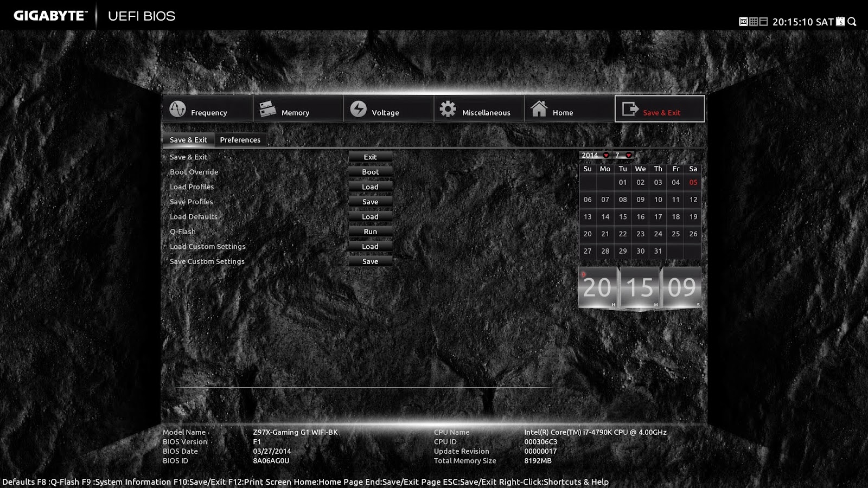The width and height of the screenshot is (868, 488).
Task: Click model name Z97X-Gaming G1 WIFI-BK
Action: pyautogui.click(x=296, y=432)
